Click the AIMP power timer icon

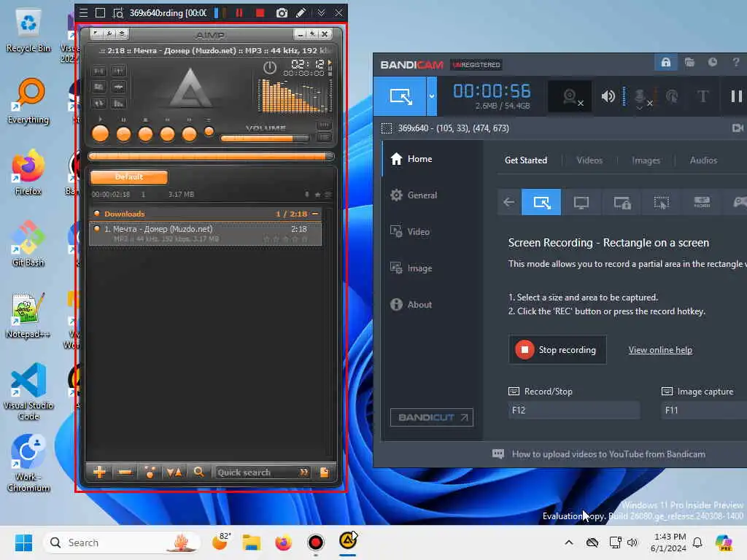pyautogui.click(x=270, y=68)
